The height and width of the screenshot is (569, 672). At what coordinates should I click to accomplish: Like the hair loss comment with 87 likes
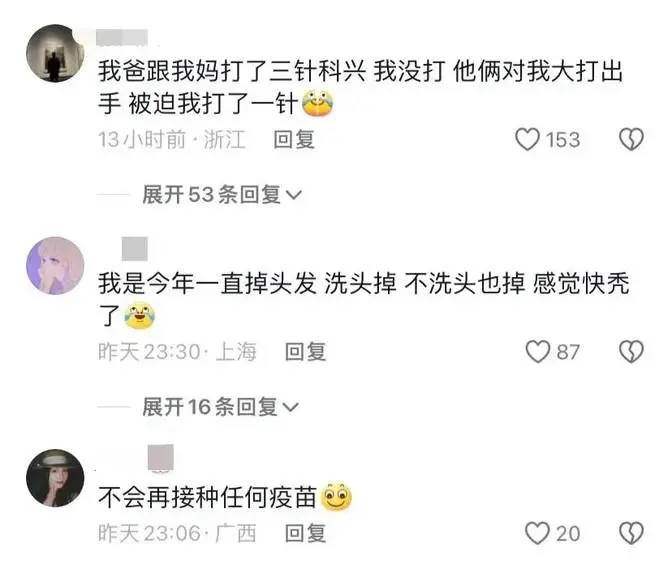(537, 352)
